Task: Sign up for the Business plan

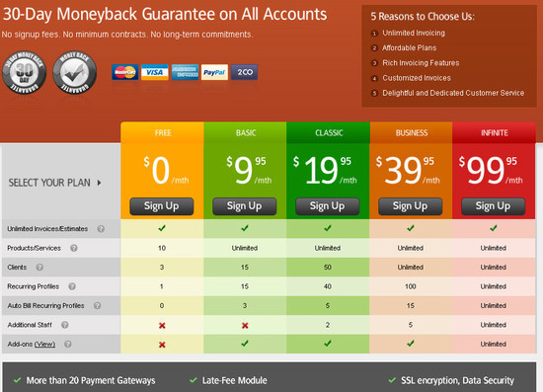Action: pyautogui.click(x=410, y=206)
